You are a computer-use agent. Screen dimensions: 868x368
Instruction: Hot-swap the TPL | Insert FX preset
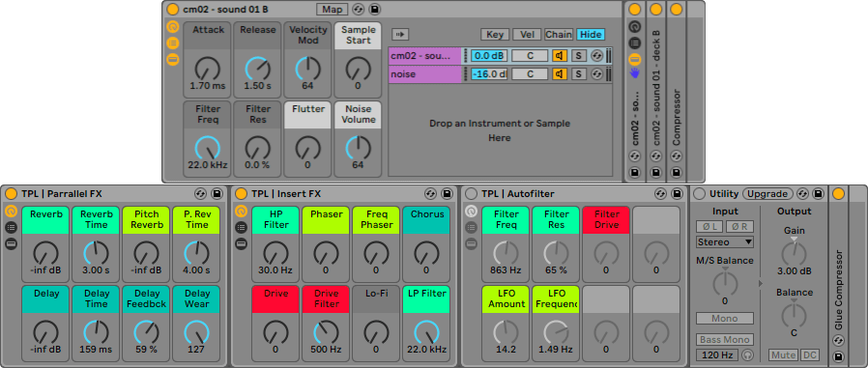pyautogui.click(x=431, y=194)
